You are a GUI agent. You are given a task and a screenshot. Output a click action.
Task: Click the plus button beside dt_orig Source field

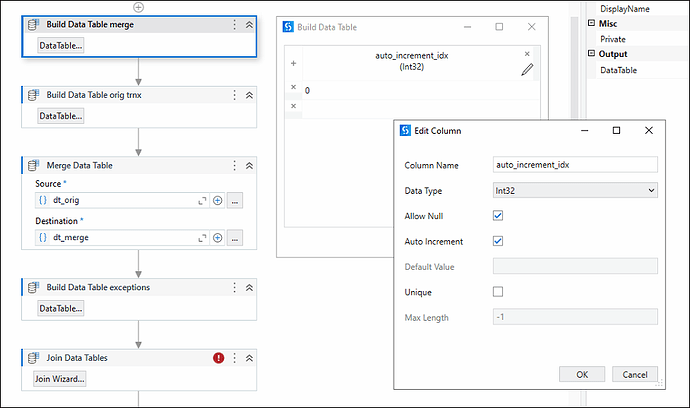pyautogui.click(x=217, y=201)
